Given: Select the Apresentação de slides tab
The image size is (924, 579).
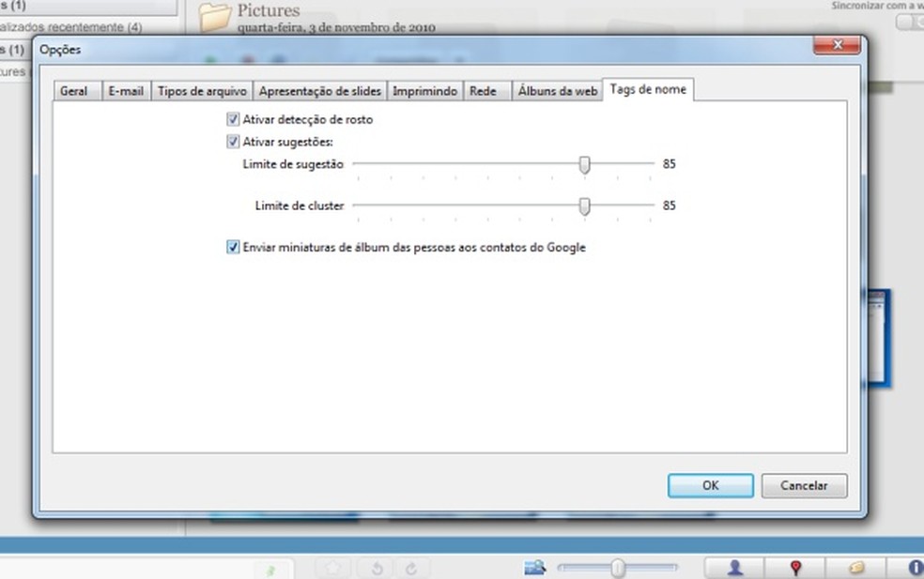Looking at the screenshot, I should click(320, 91).
